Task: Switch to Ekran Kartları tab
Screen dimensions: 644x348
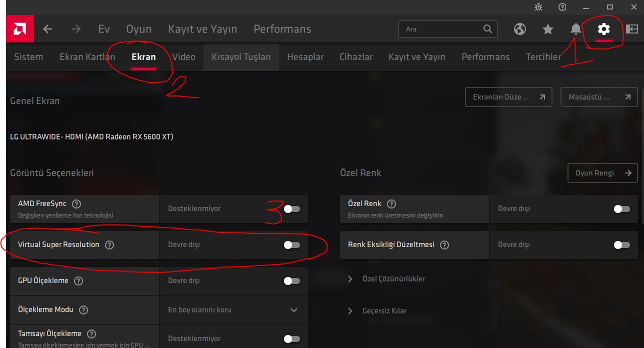Action: tap(87, 56)
